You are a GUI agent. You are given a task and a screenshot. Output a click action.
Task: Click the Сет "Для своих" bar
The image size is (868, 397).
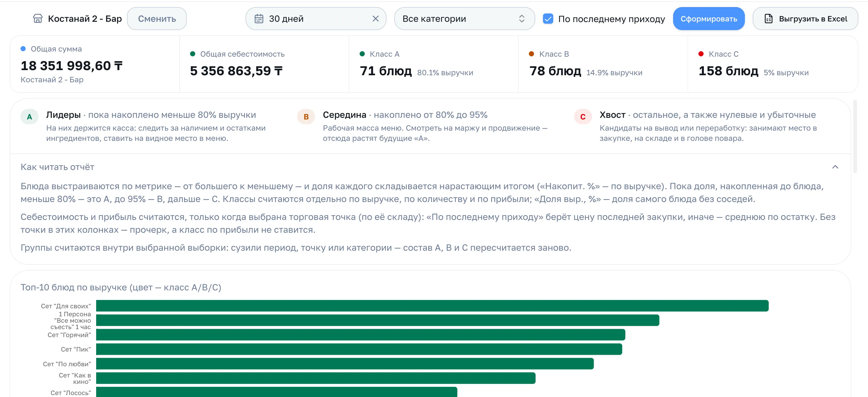(432, 305)
